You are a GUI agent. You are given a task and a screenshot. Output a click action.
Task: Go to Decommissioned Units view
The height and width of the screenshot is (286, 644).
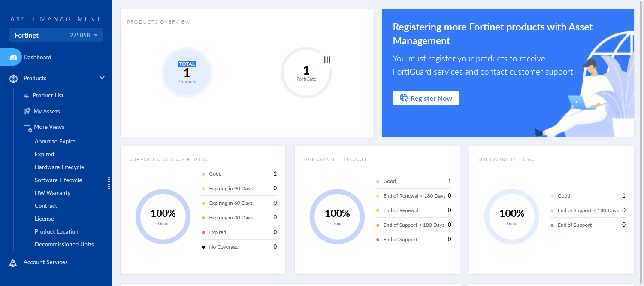pyautogui.click(x=64, y=244)
